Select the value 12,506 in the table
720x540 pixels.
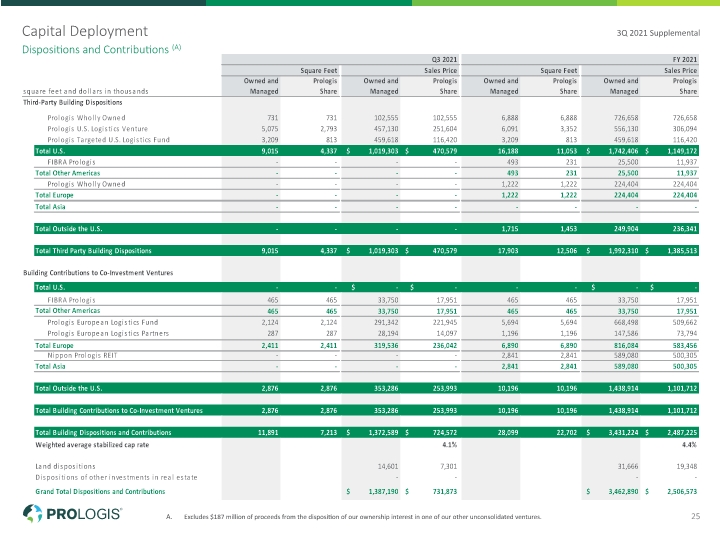click(567, 251)
